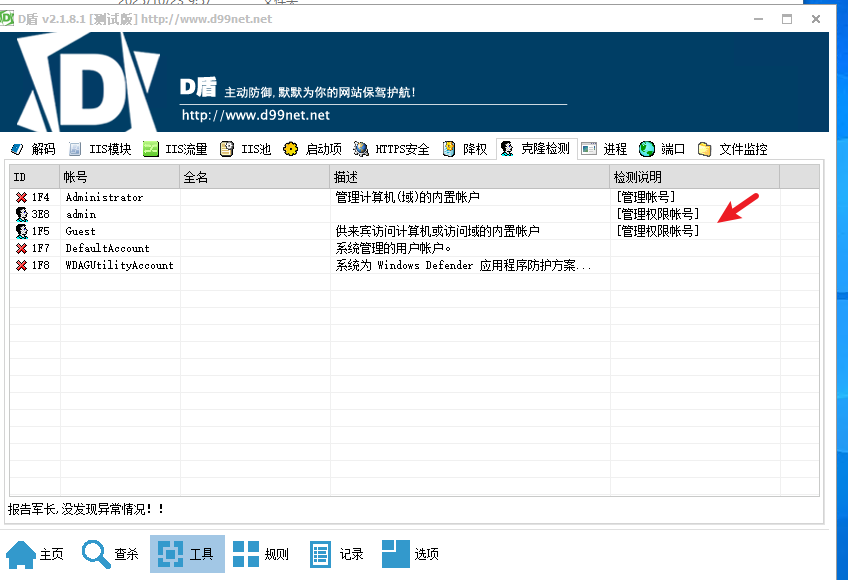The height and width of the screenshot is (580, 848).
Task: Close the D盾 window
Action: [x=816, y=19]
